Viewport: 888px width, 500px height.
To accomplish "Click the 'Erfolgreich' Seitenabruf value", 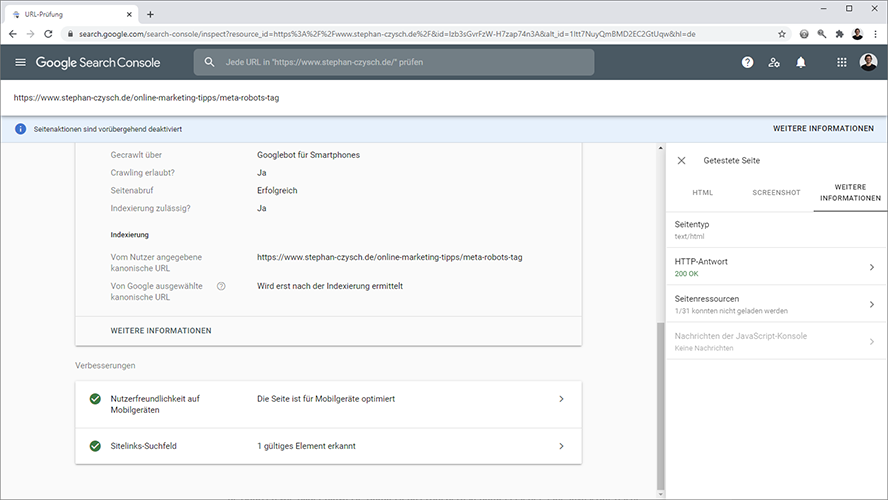I will pos(277,191).
